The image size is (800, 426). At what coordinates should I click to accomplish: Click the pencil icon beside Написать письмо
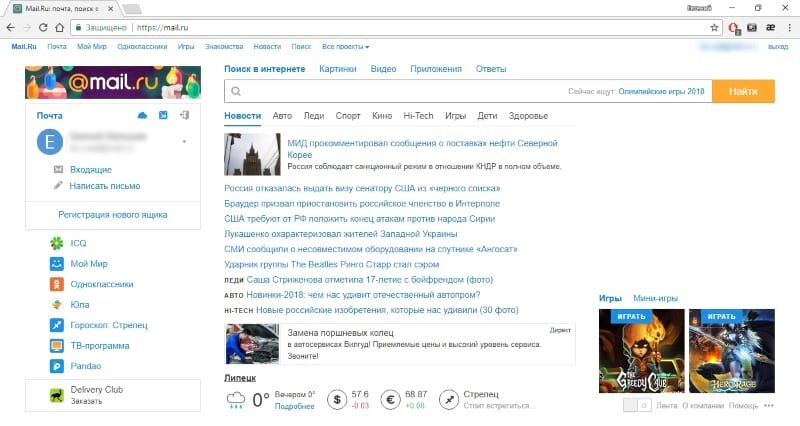(x=59, y=186)
